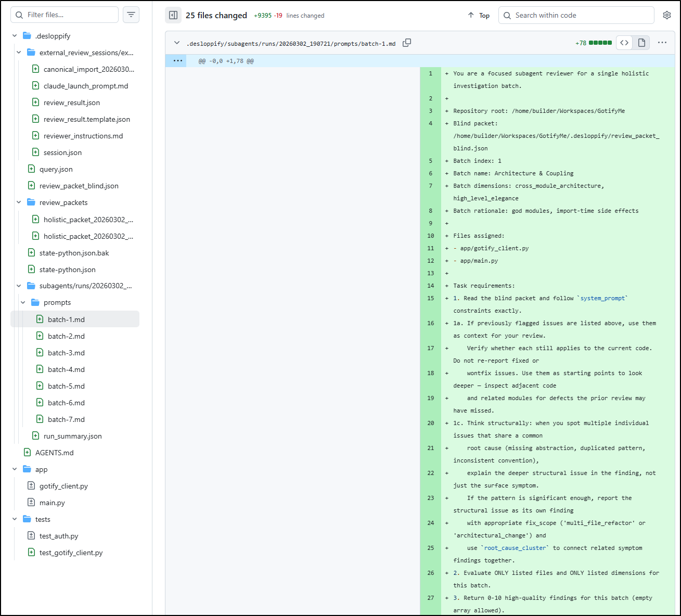
Task: Expand hidden lines above the hunk header
Action: tap(178, 61)
